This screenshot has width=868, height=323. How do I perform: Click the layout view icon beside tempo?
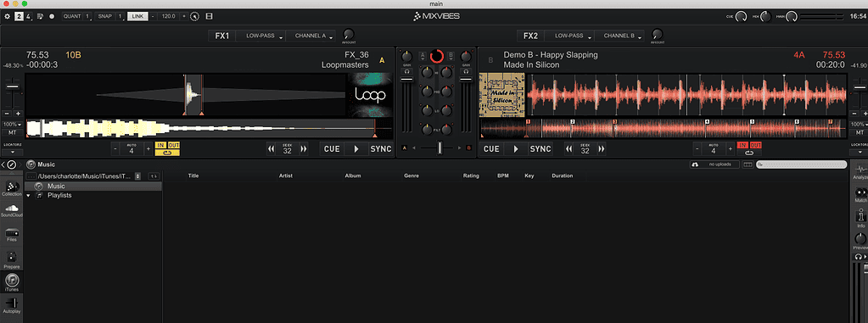click(209, 16)
